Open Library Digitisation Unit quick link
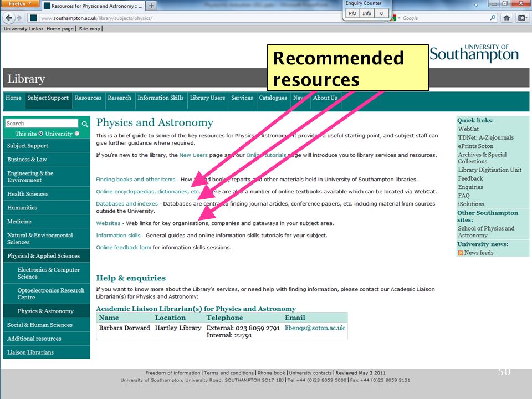 click(x=489, y=170)
